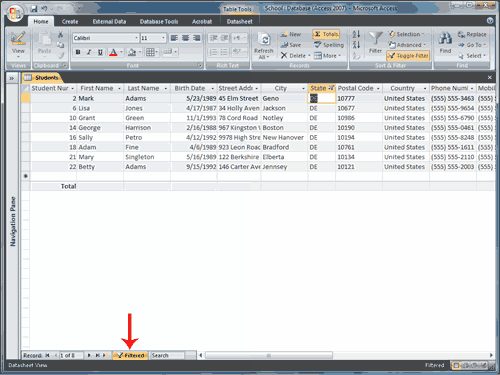500x375 pixels.
Task: Click the Replace button in the Find group
Action: tap(472, 34)
